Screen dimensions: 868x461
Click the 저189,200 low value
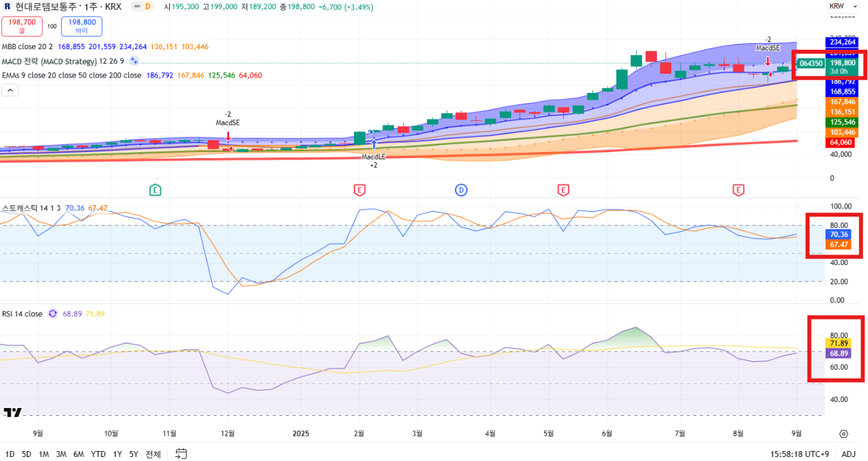[x=259, y=7]
